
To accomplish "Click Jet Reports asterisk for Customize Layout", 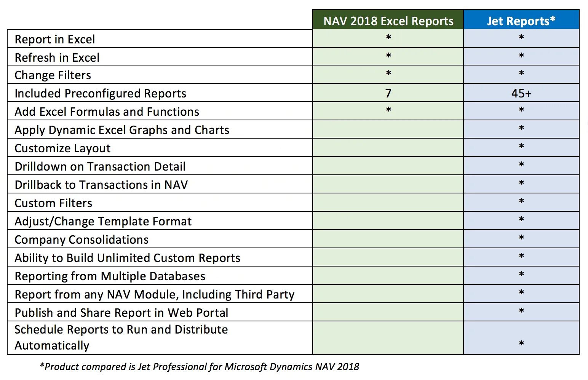I will click(521, 146).
